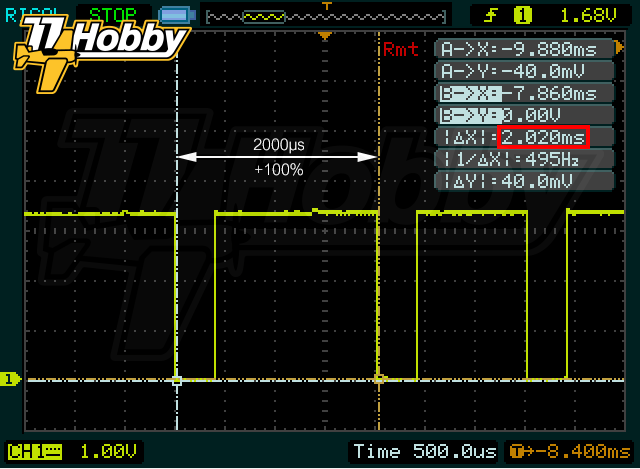The height and width of the screenshot is (469, 640).
Task: Click the waveform memory overview bar
Action: pos(326,17)
